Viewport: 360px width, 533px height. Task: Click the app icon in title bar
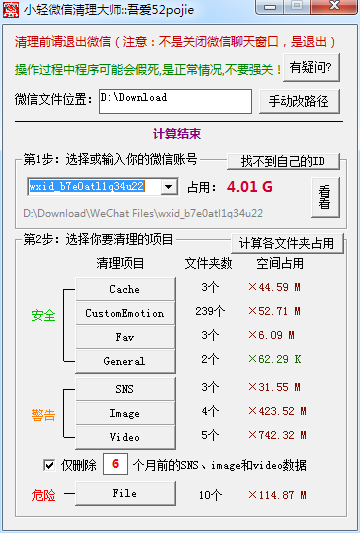click(11, 10)
